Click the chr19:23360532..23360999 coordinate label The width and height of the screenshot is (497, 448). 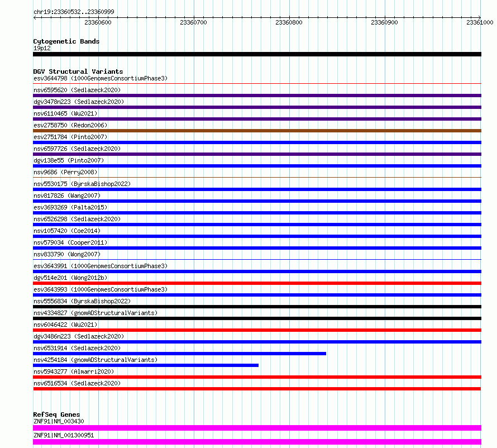pos(74,12)
